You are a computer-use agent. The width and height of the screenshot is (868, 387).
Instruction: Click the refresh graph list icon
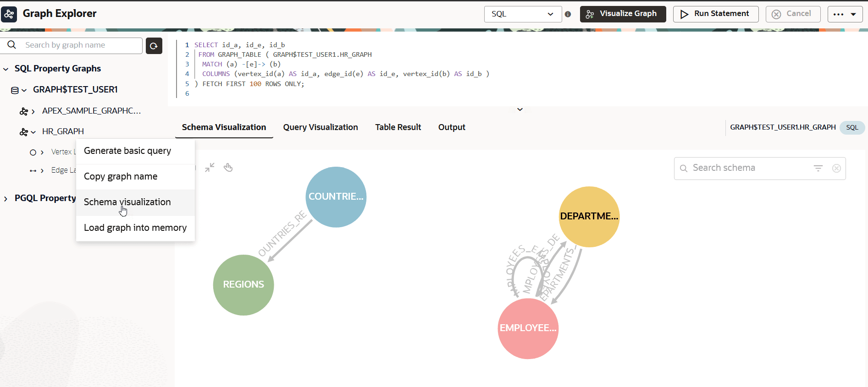tap(154, 46)
